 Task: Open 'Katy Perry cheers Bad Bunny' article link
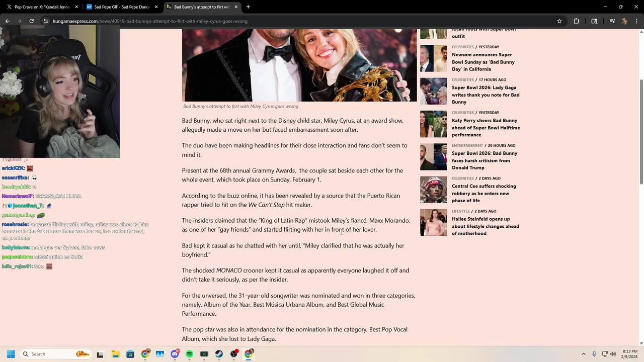point(486,128)
